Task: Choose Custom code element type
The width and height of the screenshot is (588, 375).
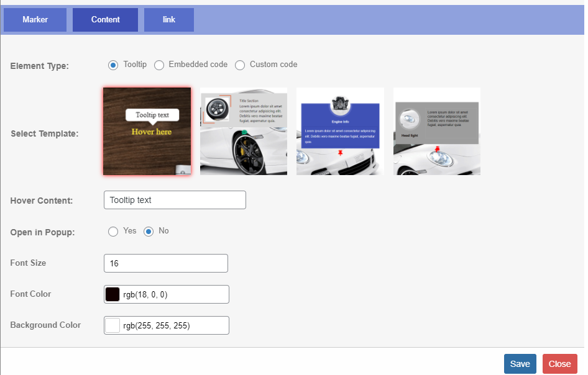Action: tap(240, 65)
